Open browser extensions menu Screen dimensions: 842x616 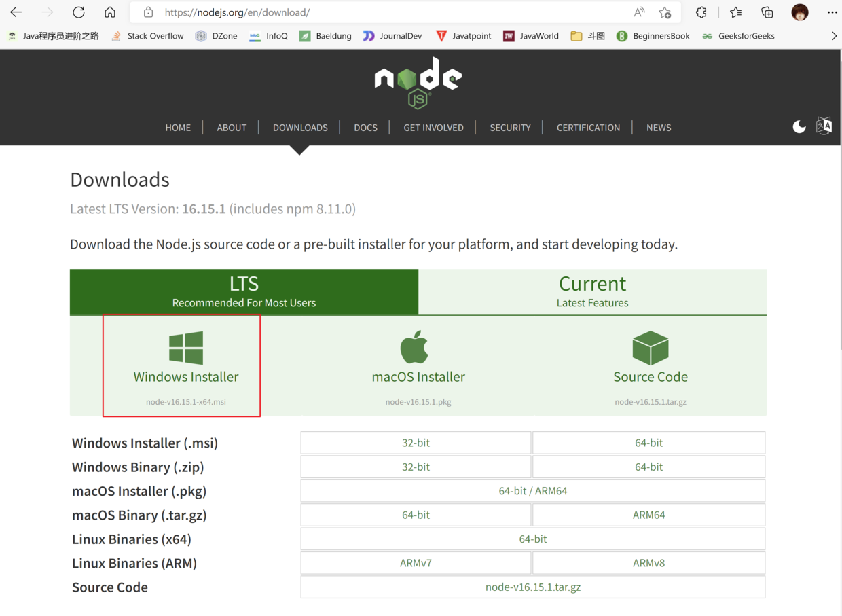(x=701, y=12)
